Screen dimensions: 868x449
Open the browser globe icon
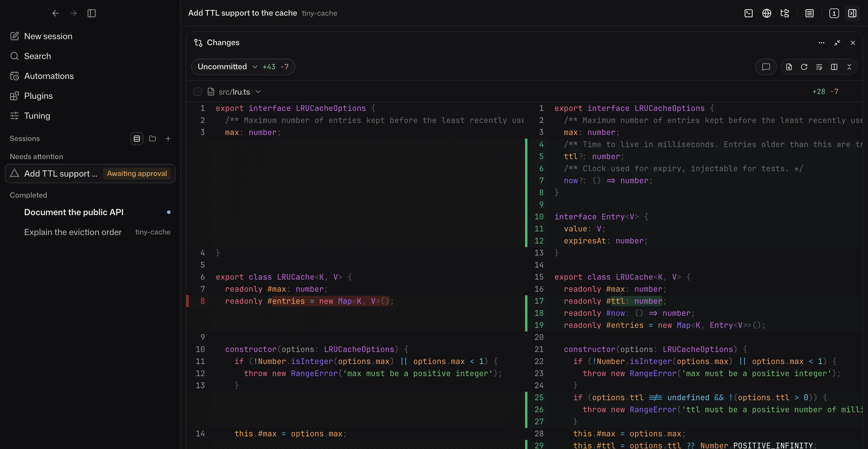click(x=766, y=13)
